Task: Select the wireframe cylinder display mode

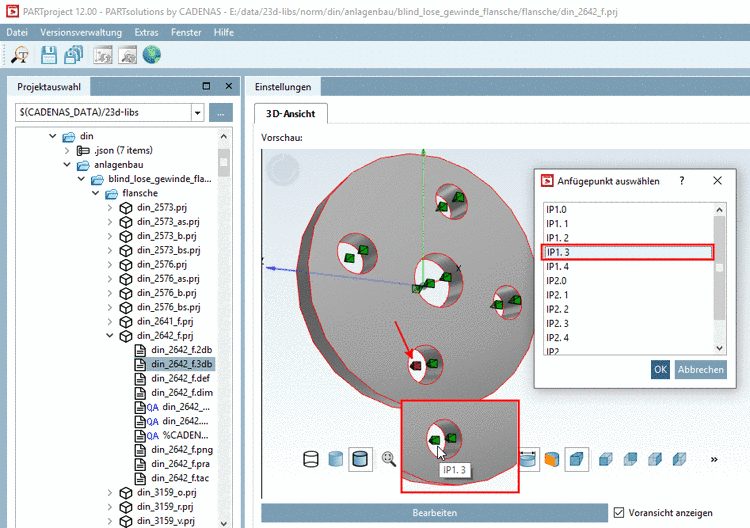Action: (311, 459)
